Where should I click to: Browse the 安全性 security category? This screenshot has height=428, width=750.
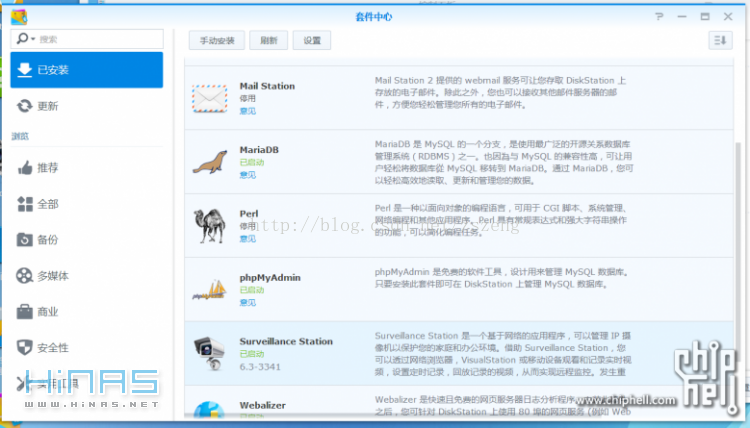coord(87,348)
